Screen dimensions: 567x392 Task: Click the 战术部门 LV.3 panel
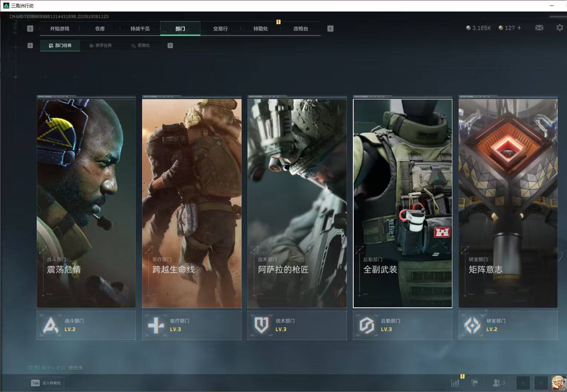297,325
